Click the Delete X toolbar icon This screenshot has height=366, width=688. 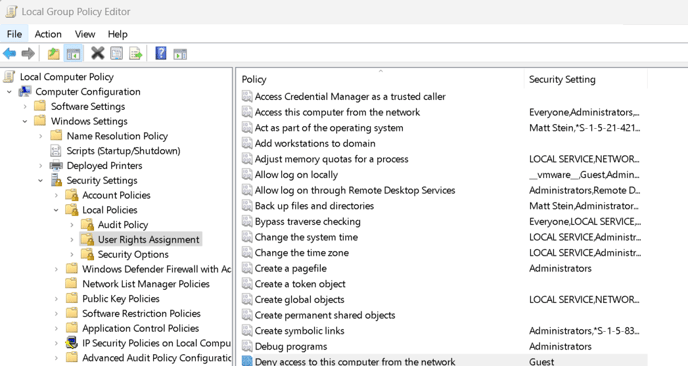point(97,54)
